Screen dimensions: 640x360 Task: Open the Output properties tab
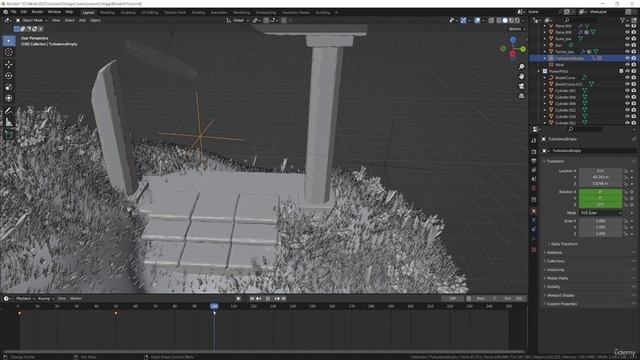point(533,161)
